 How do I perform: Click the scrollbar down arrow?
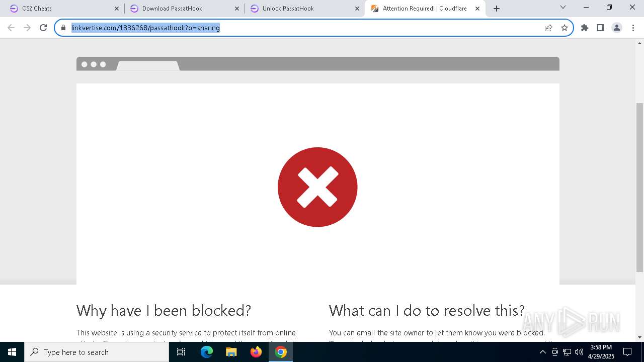pyautogui.click(x=639, y=337)
